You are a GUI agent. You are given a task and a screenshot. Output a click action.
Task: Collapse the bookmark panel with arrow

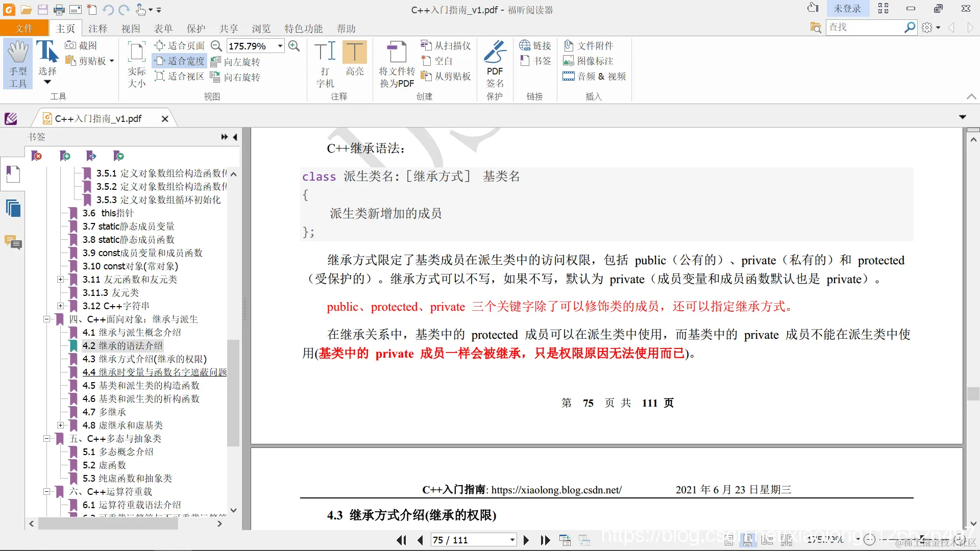click(x=235, y=137)
